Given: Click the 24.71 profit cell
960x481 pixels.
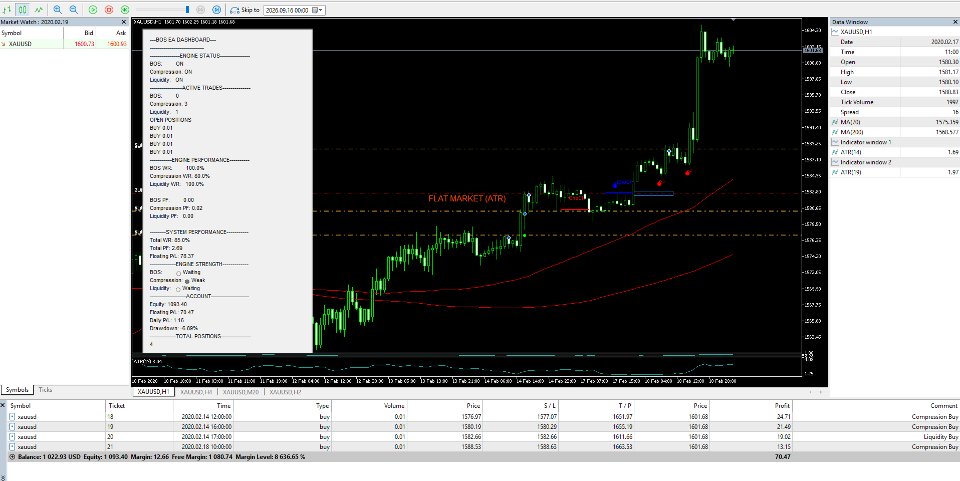Looking at the screenshot, I should pyautogui.click(x=782, y=417).
